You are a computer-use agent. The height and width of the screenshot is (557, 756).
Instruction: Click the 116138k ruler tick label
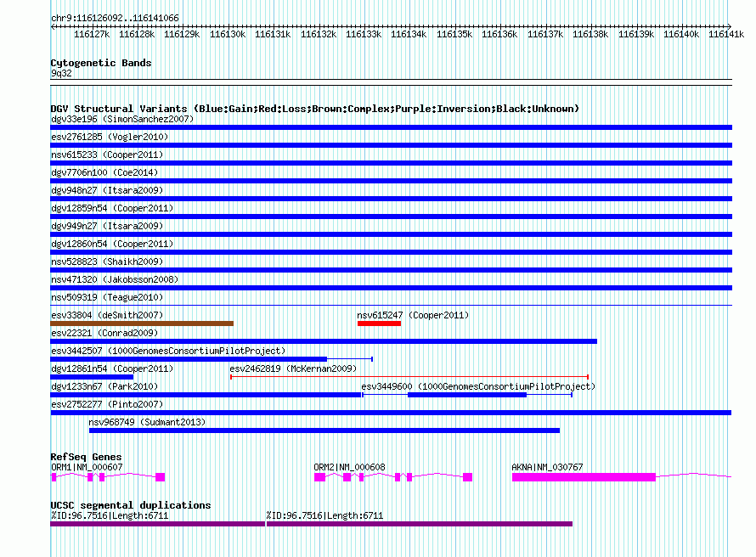click(590, 34)
